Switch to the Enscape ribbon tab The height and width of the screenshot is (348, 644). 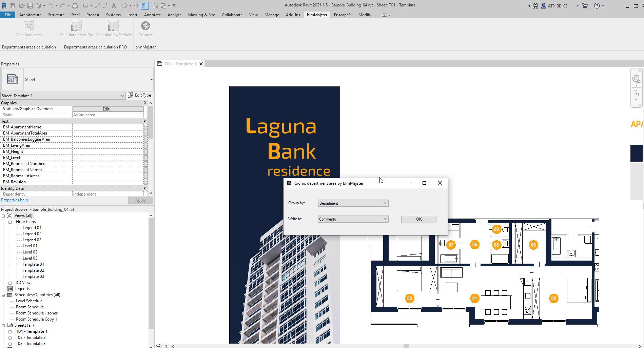tap(343, 15)
